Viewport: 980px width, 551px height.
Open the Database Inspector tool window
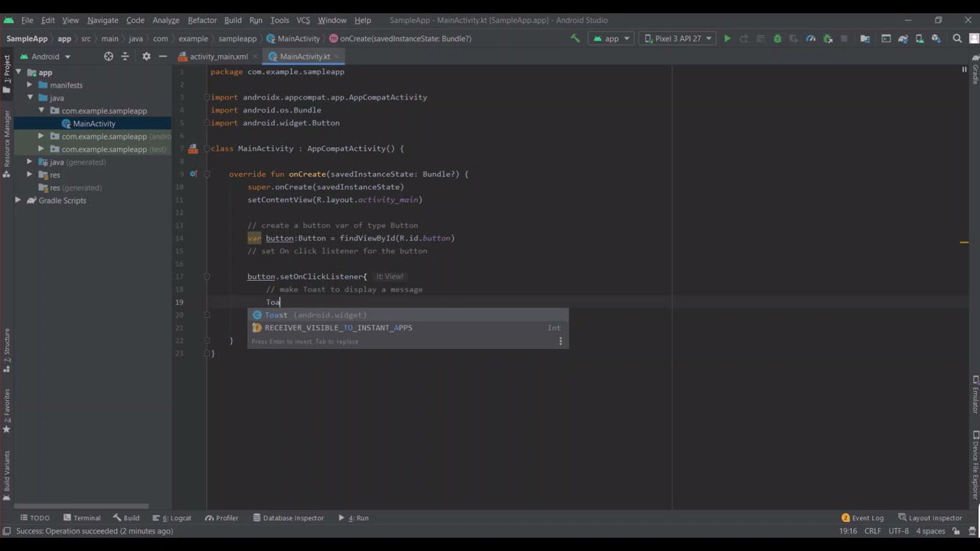coord(289,518)
